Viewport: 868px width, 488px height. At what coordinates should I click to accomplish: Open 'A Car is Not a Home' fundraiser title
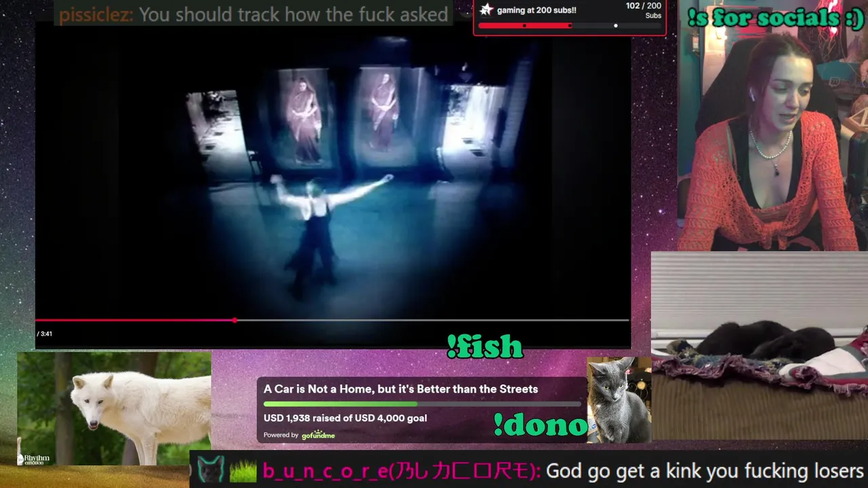point(401,389)
